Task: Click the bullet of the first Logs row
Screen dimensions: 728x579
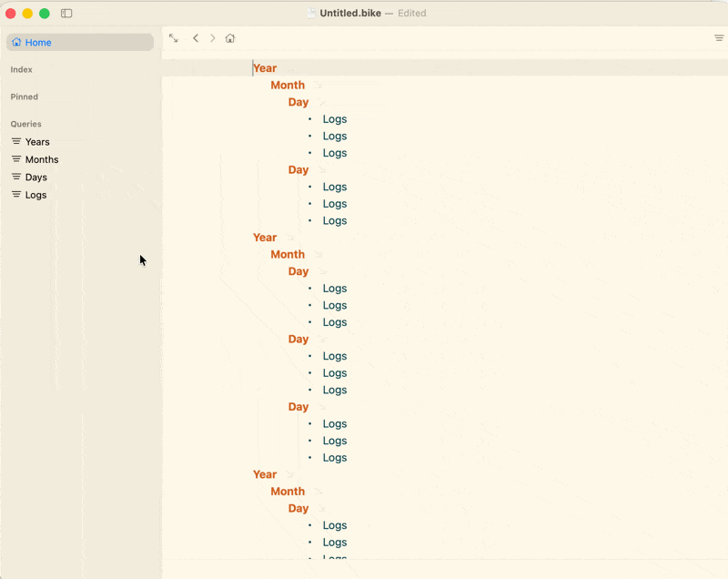Action: coord(309,119)
